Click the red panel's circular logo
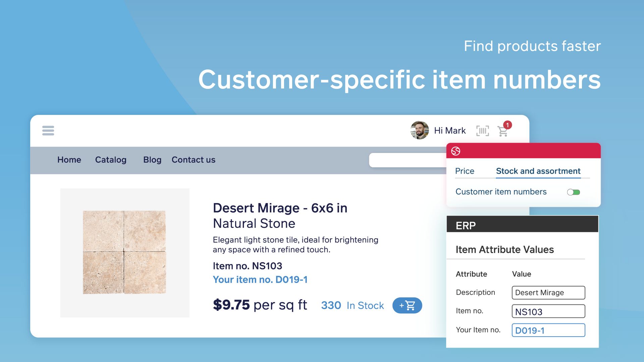The height and width of the screenshot is (362, 644). point(456,152)
